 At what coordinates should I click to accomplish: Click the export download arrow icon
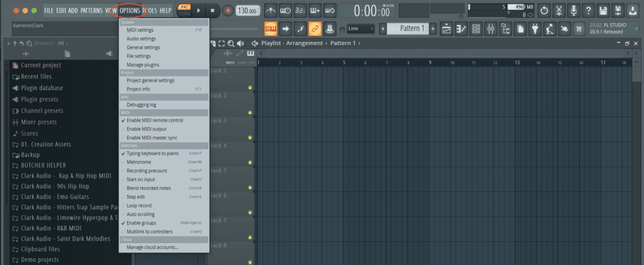pos(632,11)
